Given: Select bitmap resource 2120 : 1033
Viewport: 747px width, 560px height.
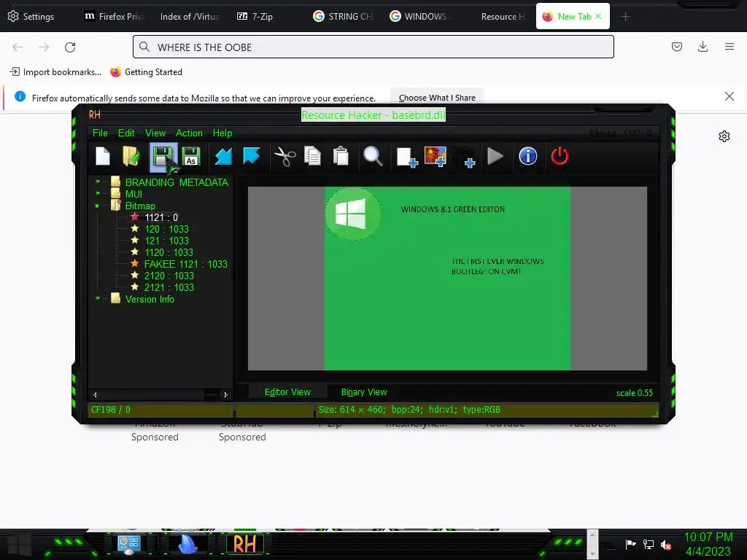Looking at the screenshot, I should pos(169,276).
